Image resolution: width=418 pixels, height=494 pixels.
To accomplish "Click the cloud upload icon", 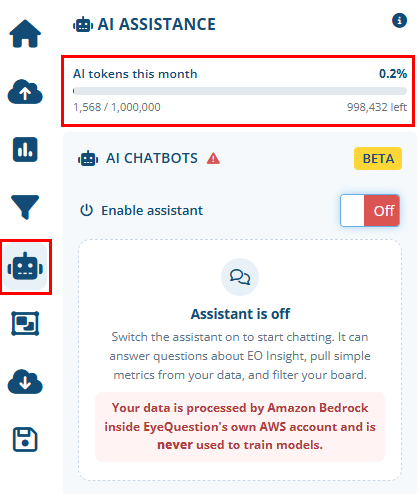I will (25, 92).
